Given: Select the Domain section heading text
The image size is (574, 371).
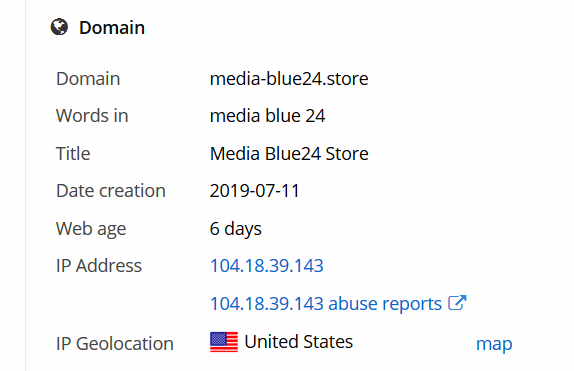Looking at the screenshot, I should [x=112, y=28].
